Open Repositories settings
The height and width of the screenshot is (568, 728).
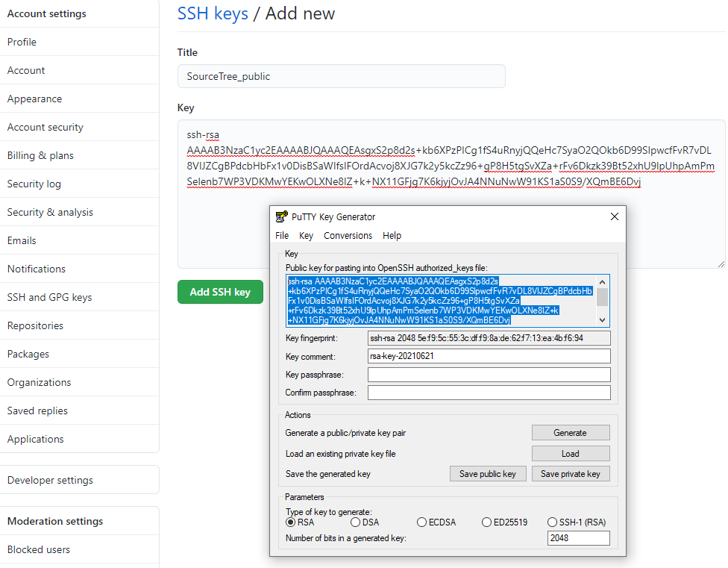click(x=79, y=325)
